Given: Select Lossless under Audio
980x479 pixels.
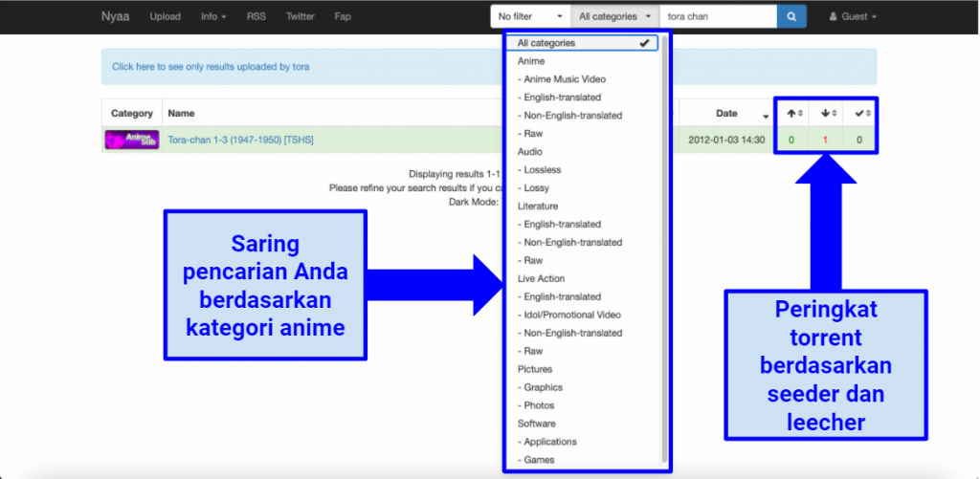Looking at the screenshot, I should click(x=542, y=170).
